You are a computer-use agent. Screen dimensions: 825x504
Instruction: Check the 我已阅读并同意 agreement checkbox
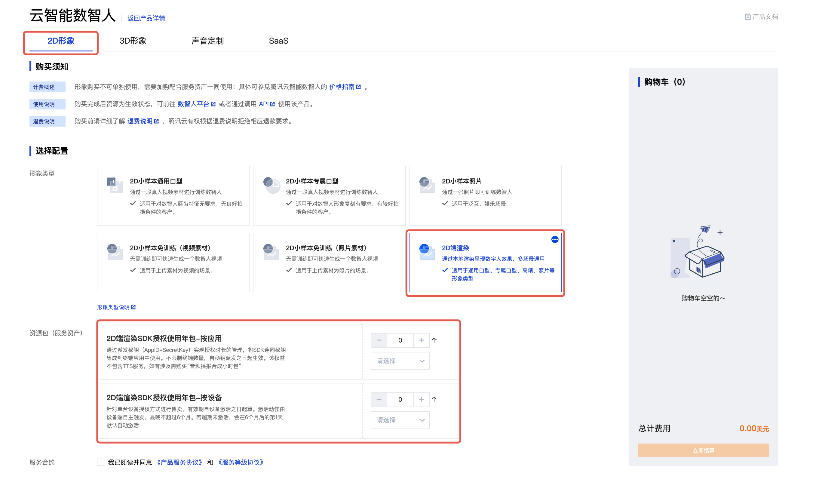click(x=101, y=463)
